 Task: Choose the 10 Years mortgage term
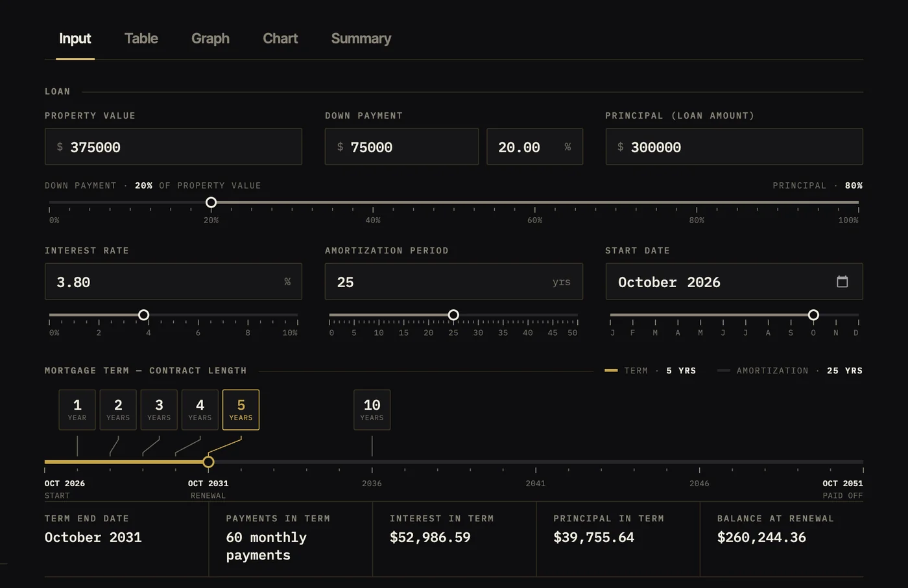click(x=372, y=410)
